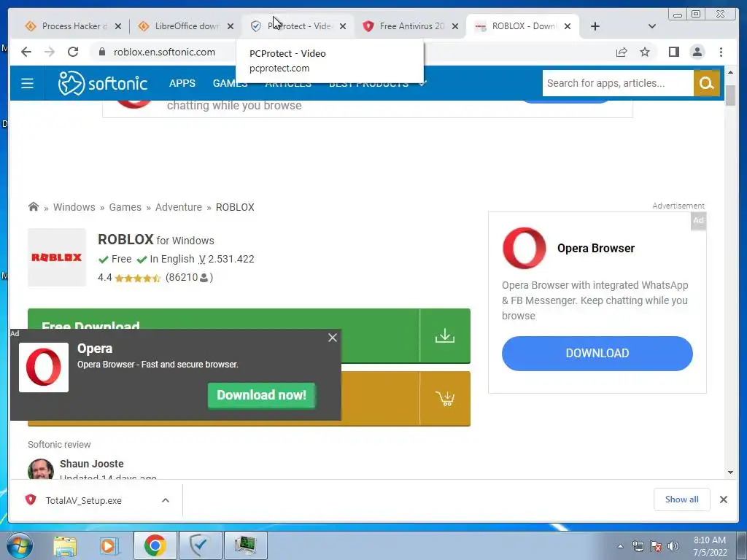Viewport: 747px width, 560px height.
Task: Close the Process Hacker tab
Action: 118,26
